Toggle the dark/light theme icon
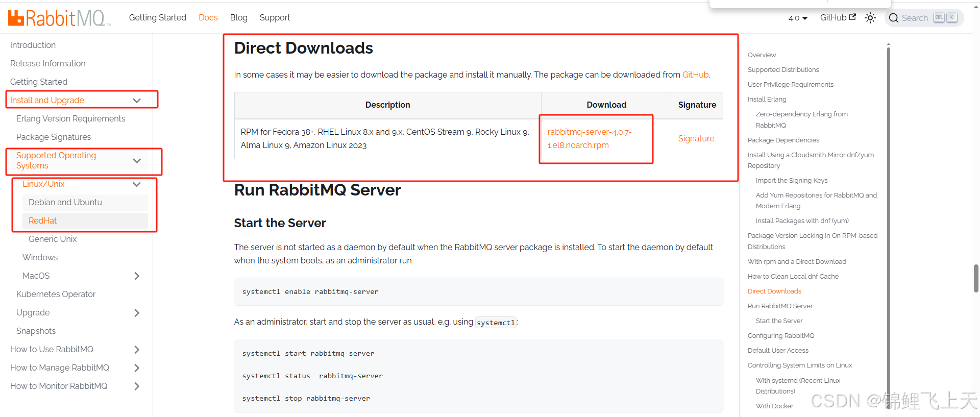The height and width of the screenshot is (417, 980). point(870,18)
